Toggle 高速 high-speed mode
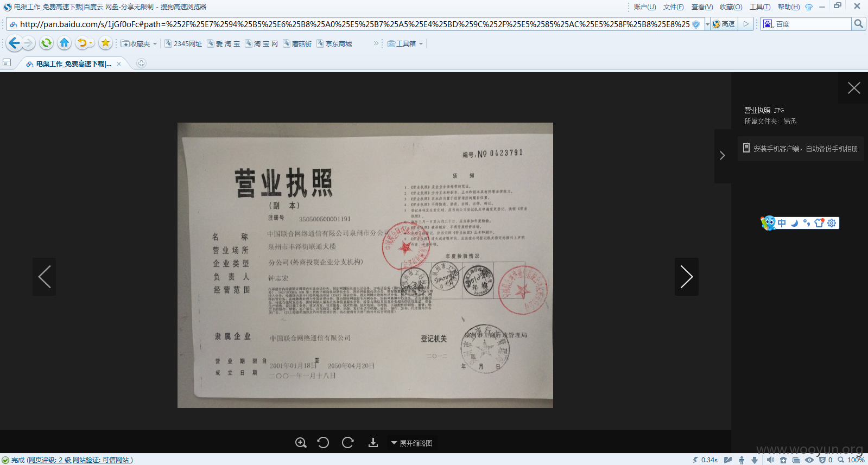The image size is (868, 465). 724,24
